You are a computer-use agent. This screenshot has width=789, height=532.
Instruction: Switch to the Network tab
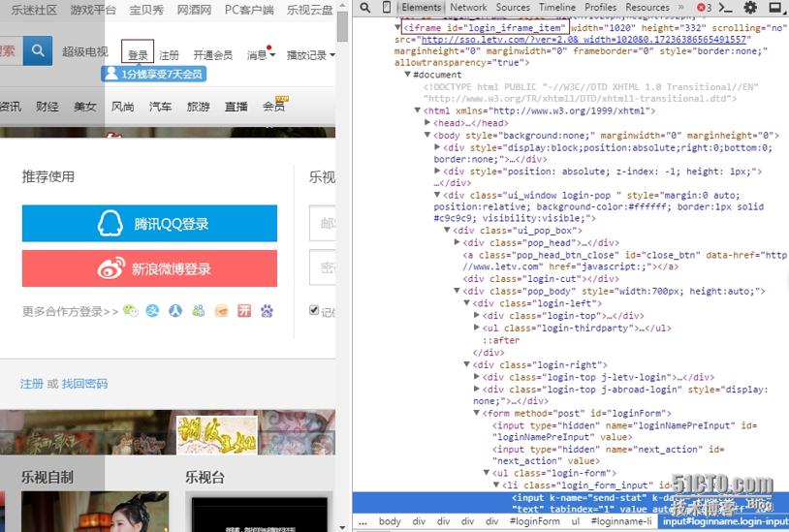468,8
